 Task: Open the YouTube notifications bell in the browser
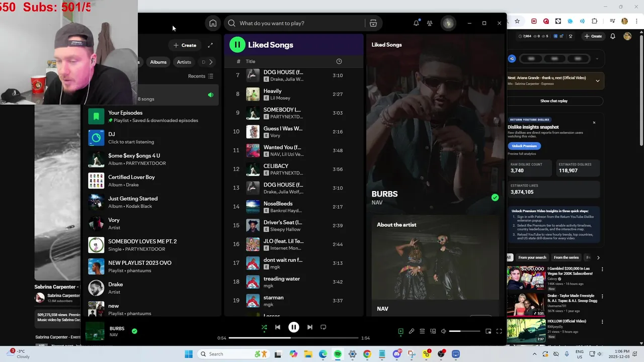click(613, 36)
